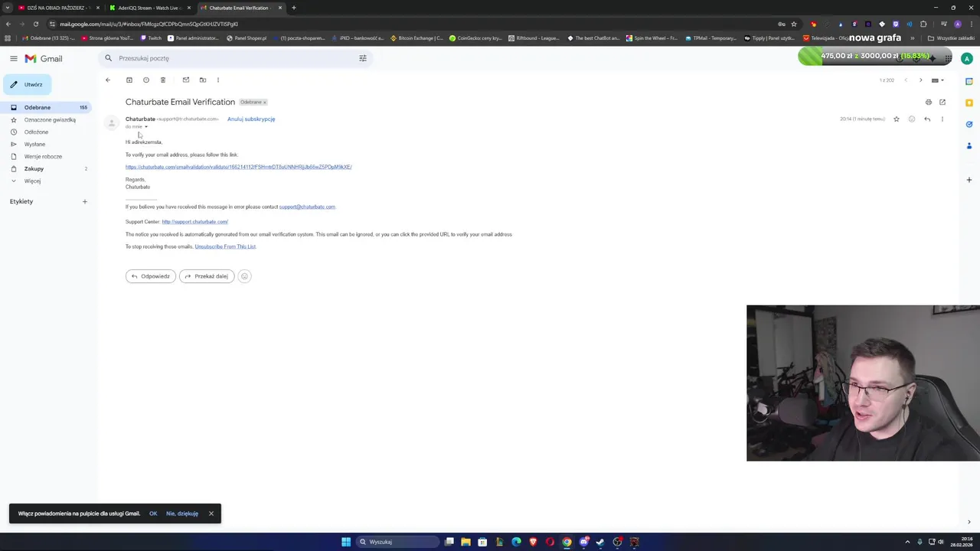Open Contacts side panel
Viewport: 980px width, 551px height.
[969, 145]
